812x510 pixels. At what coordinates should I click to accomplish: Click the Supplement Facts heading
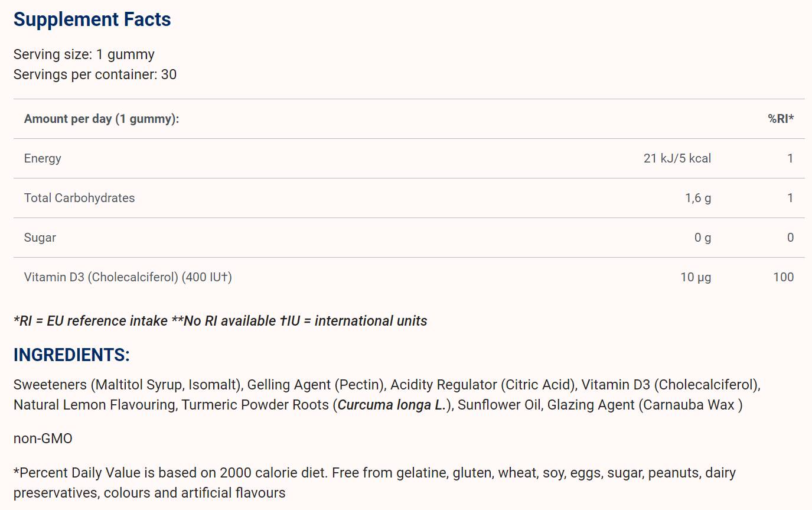92,20
